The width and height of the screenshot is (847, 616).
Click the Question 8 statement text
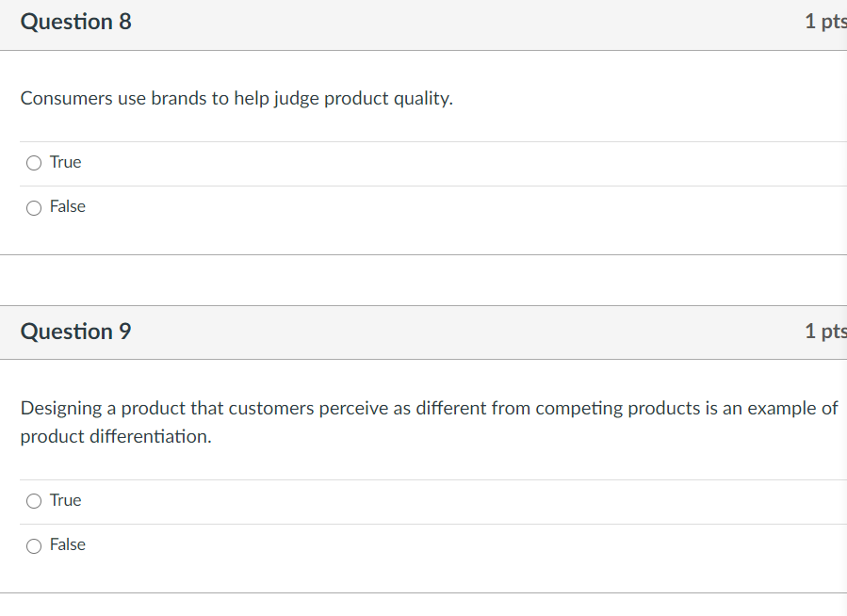236,98
